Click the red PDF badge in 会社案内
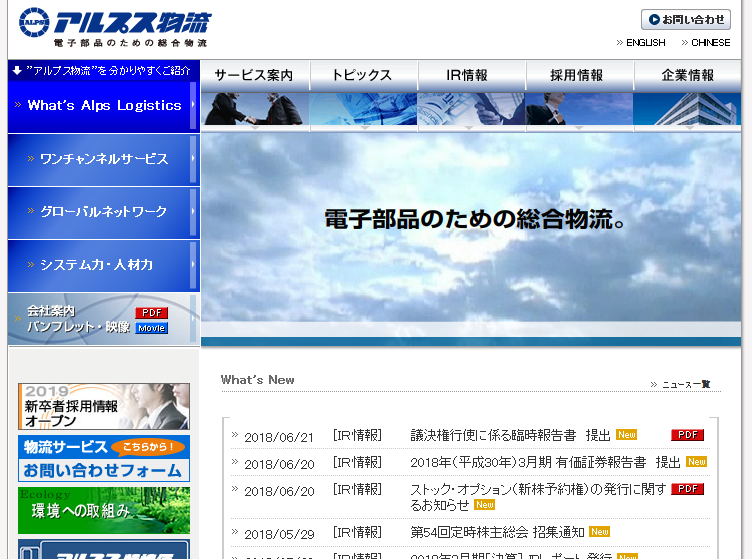 point(152,313)
